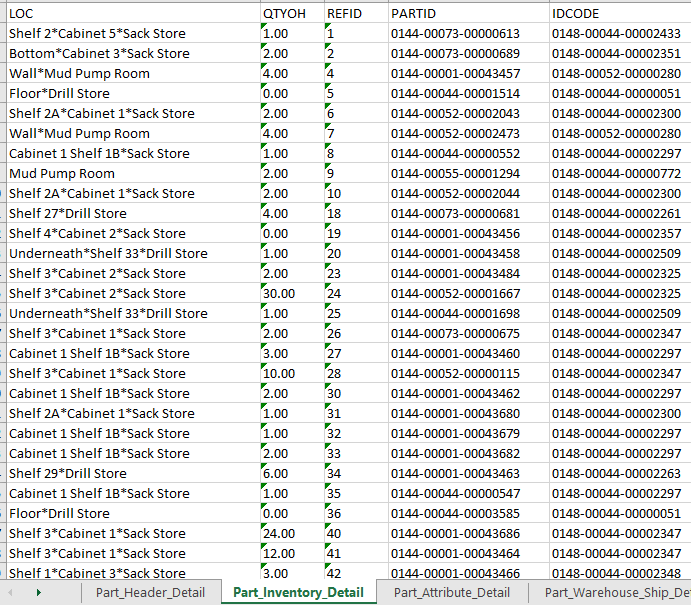
Task: Select REFID cell 4
Action: point(356,73)
